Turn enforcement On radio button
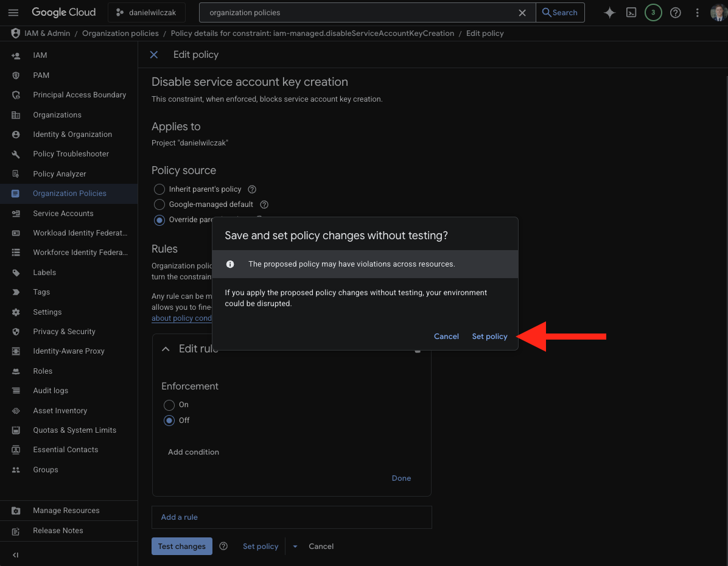 (169, 405)
